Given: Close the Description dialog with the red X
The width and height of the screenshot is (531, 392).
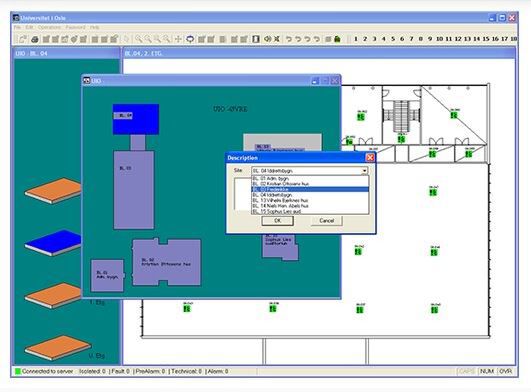Looking at the screenshot, I should pos(370,158).
